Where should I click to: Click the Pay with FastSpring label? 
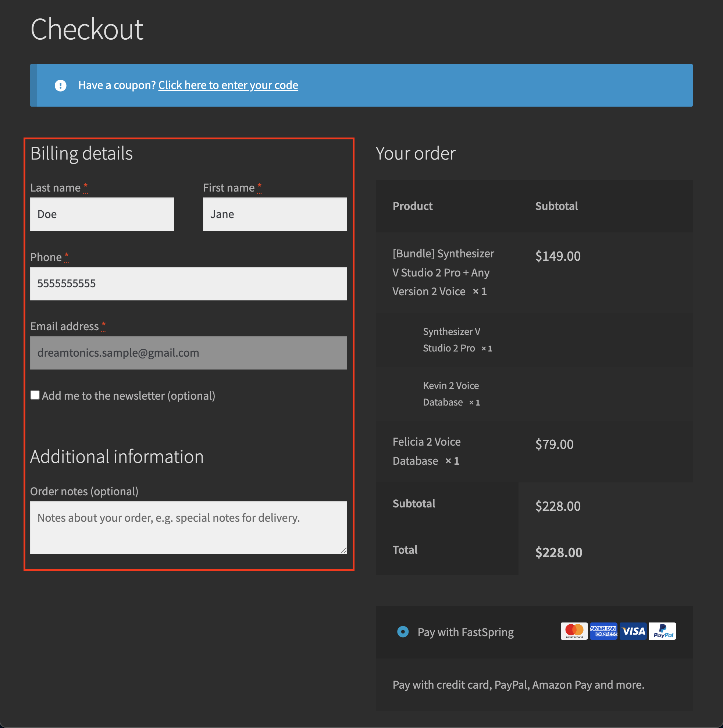point(466,632)
